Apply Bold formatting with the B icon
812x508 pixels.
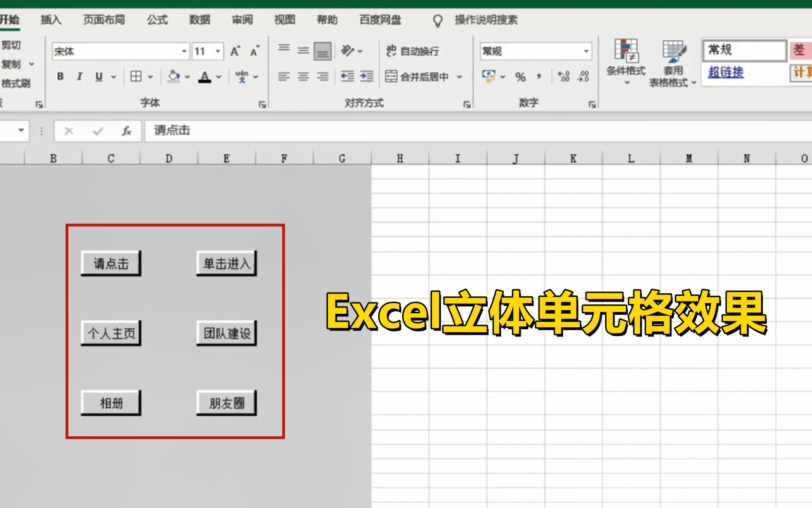pyautogui.click(x=60, y=75)
